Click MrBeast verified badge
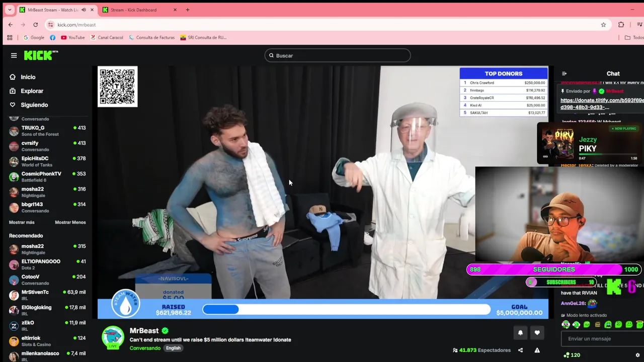Image resolution: width=644 pixels, height=362 pixels. [165, 331]
